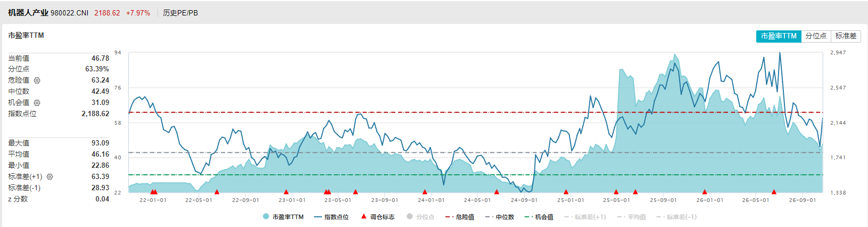Switch to the 分位点 tab
The image size is (868, 227).
(x=816, y=36)
